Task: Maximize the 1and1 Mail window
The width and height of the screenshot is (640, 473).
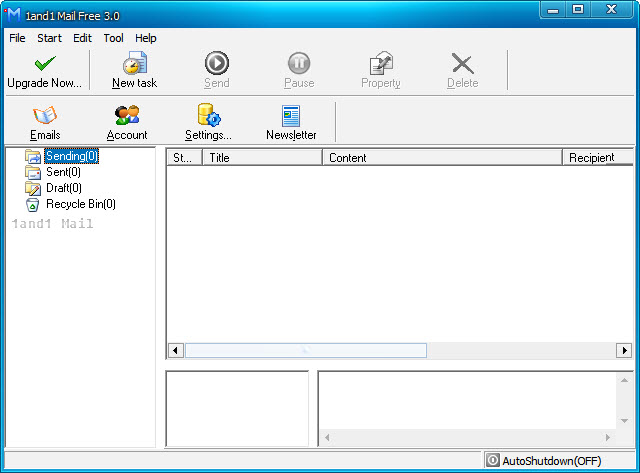Action: click(x=578, y=9)
